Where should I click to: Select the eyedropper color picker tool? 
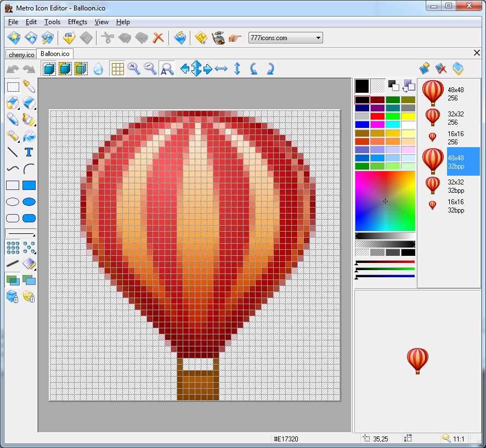click(x=30, y=86)
